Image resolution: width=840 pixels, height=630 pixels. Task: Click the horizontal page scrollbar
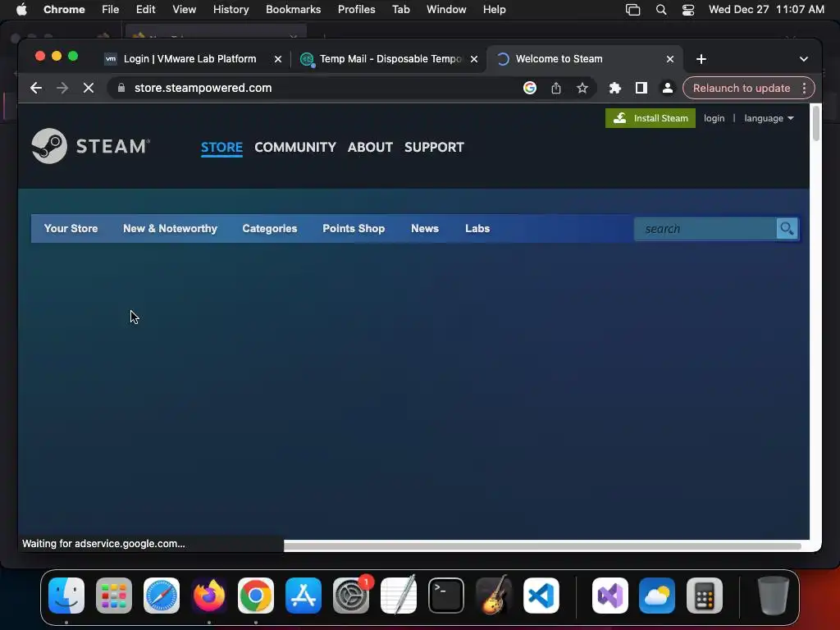click(542, 546)
